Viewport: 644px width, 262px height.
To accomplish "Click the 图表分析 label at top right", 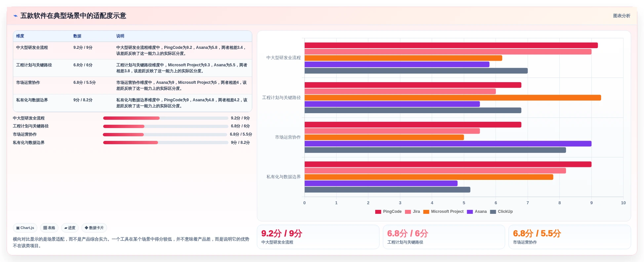I will click(622, 16).
